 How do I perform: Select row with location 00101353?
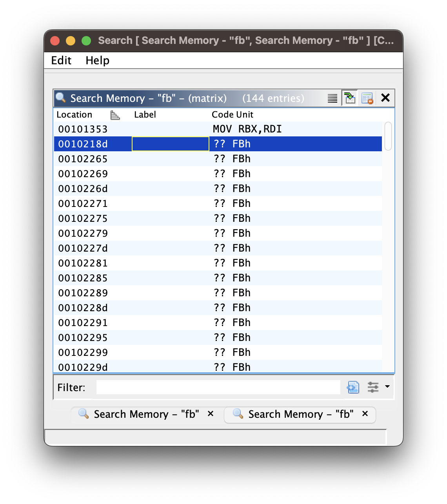[218, 129]
